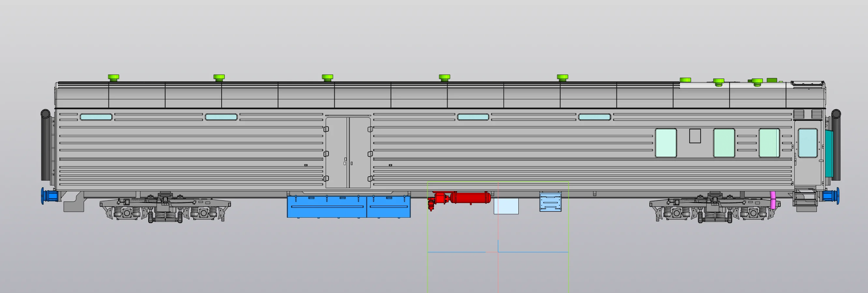Select the left leaf of the central double door
Viewport: 868px width, 293px height.
tap(337, 153)
